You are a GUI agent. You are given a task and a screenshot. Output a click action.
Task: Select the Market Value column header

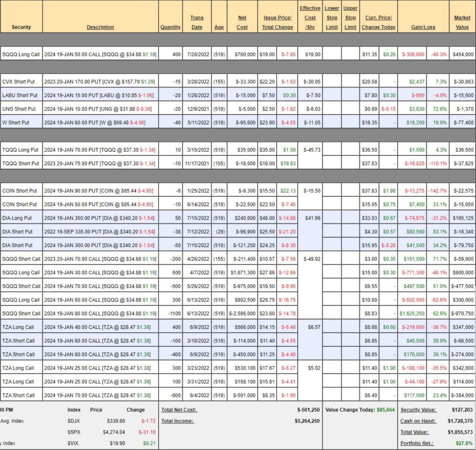coord(462,22)
